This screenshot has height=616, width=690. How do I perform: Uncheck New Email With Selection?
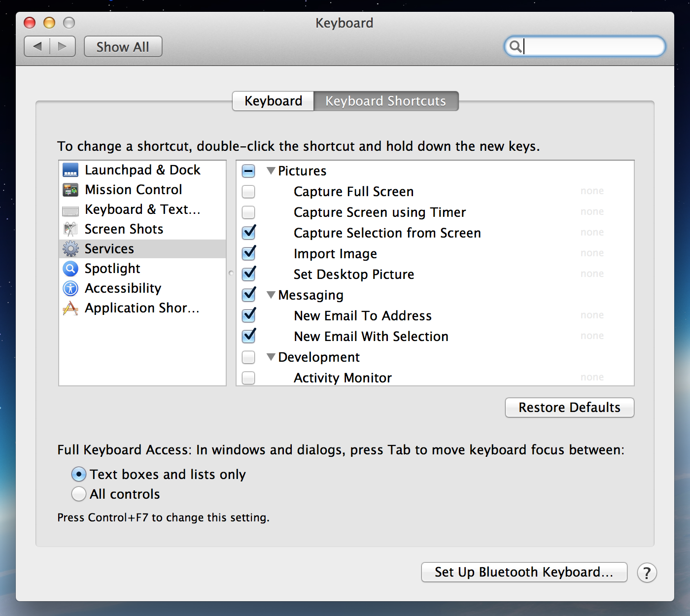249,336
